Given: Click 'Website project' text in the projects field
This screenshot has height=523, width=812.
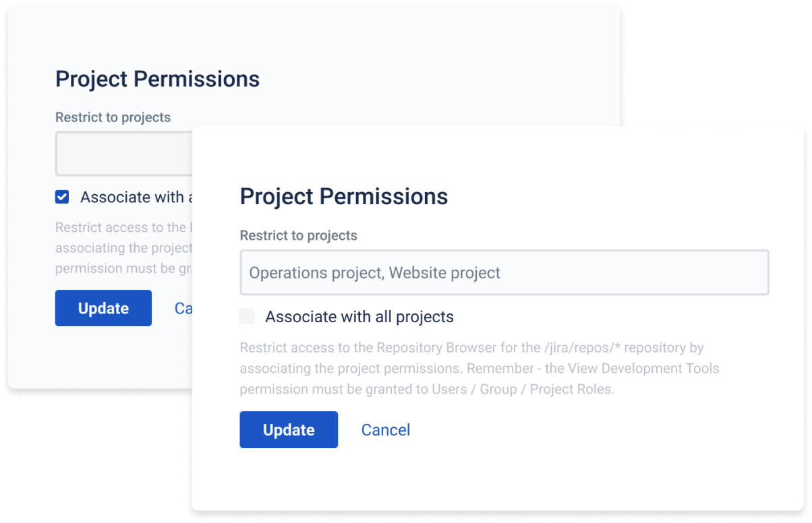Looking at the screenshot, I should [444, 273].
